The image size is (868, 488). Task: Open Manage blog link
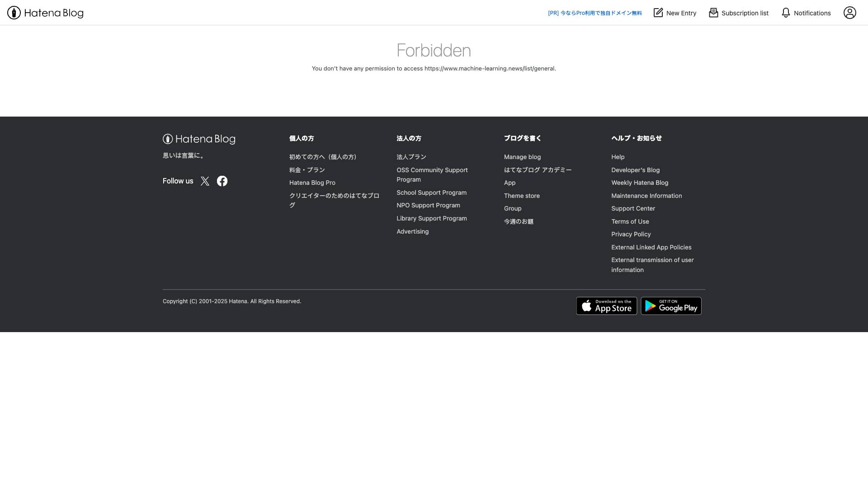(522, 157)
